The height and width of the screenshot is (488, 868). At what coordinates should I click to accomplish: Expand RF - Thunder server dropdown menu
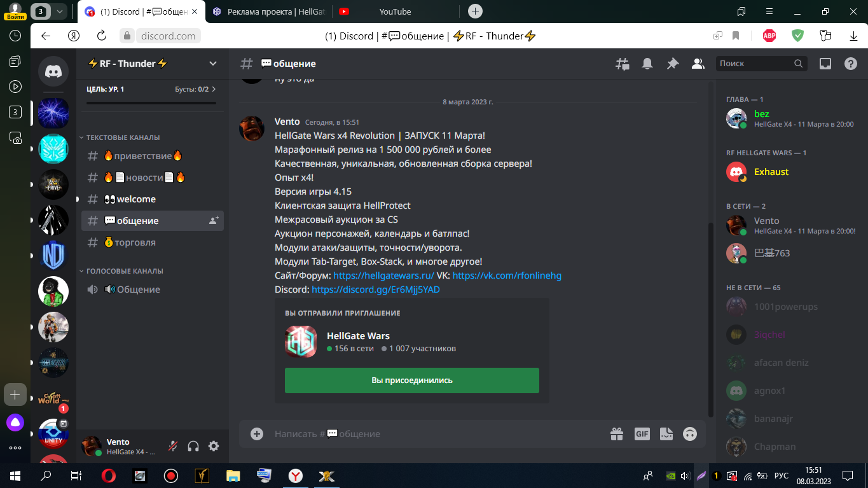coord(213,64)
